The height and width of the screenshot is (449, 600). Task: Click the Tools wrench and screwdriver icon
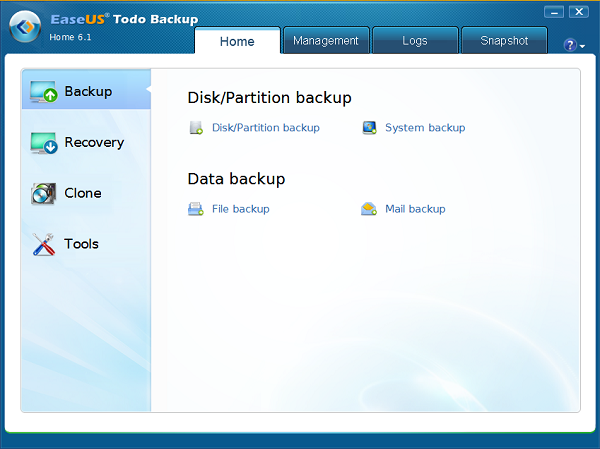coord(44,244)
